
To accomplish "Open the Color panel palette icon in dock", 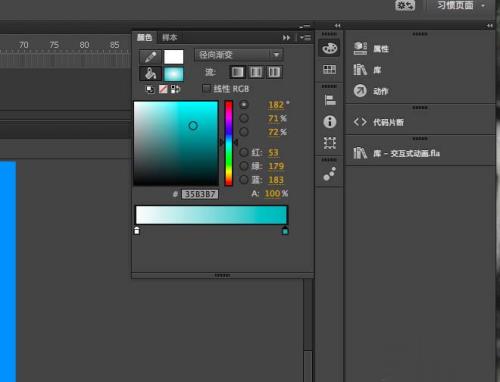I will click(329, 48).
